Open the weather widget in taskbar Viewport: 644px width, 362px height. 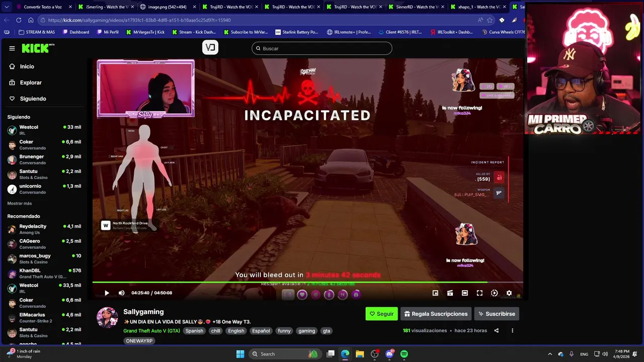[24, 354]
